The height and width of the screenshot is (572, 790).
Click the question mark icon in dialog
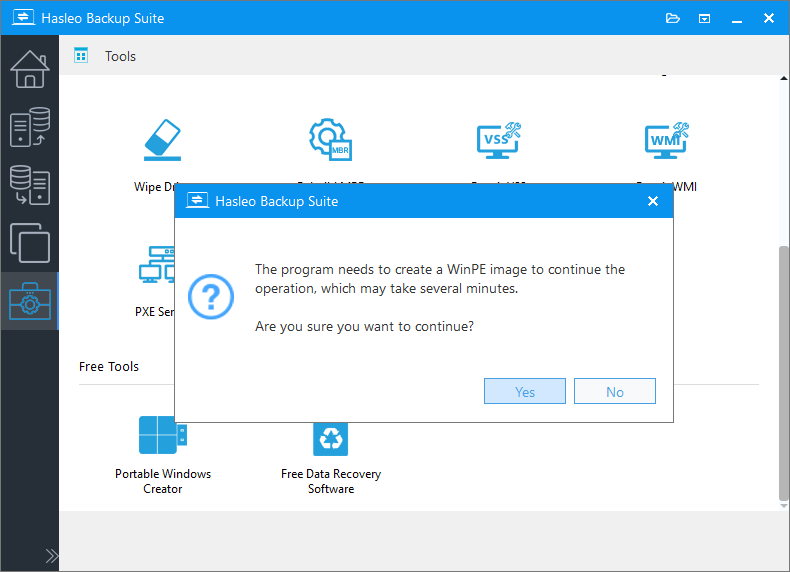tap(211, 297)
